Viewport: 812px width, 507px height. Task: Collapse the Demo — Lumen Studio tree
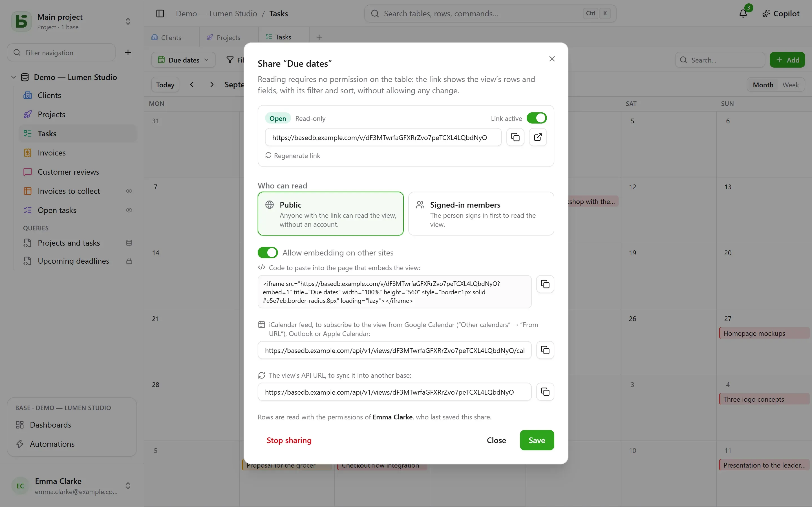pyautogui.click(x=14, y=77)
